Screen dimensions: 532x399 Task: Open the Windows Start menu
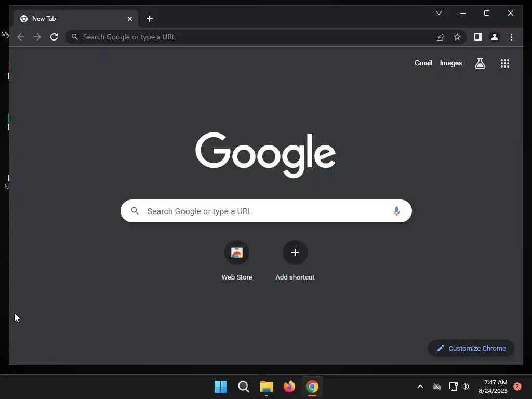click(x=220, y=387)
